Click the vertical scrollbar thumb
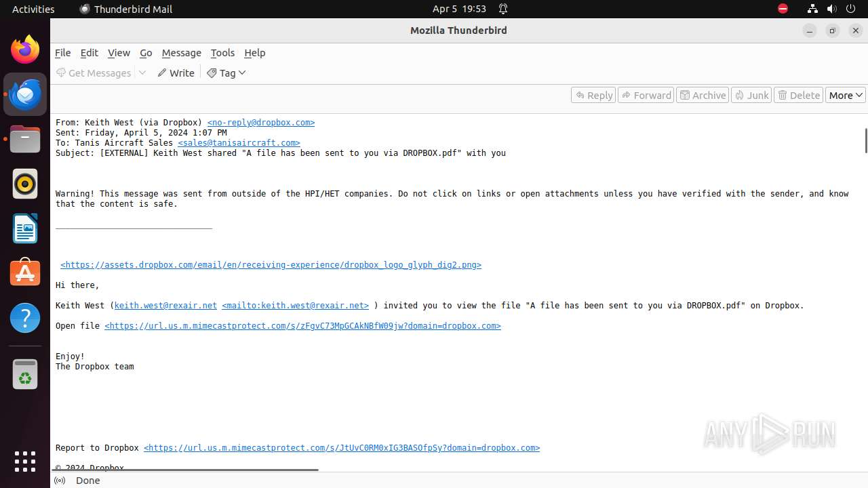Screen dimensions: 868x488 coord(865,140)
